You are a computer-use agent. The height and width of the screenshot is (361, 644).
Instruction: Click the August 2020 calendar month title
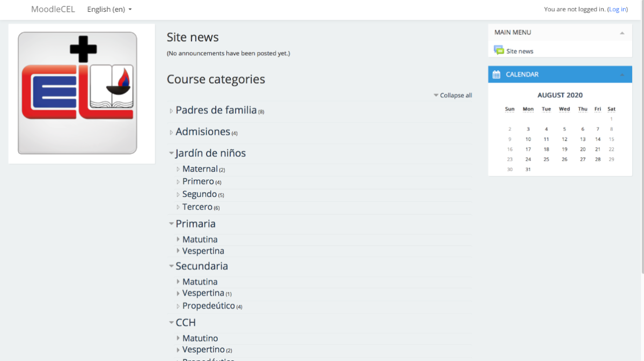[560, 95]
